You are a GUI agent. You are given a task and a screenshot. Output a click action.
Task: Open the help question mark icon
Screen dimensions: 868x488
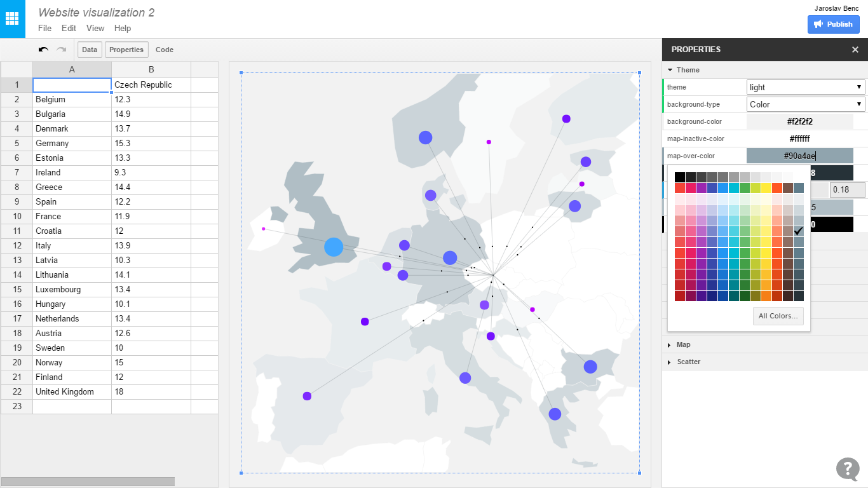(848, 469)
